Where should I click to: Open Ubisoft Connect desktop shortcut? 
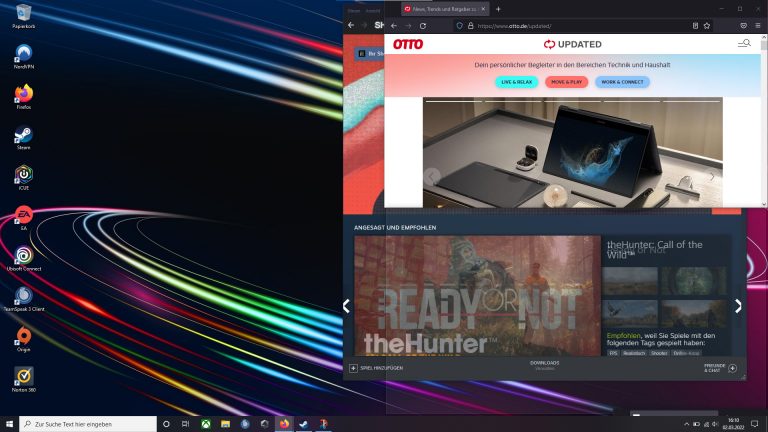pos(23,257)
